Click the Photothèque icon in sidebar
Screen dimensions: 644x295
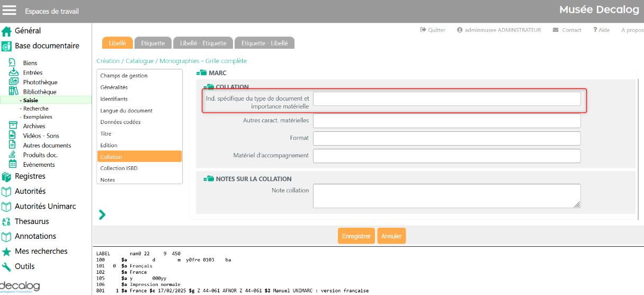(x=13, y=82)
